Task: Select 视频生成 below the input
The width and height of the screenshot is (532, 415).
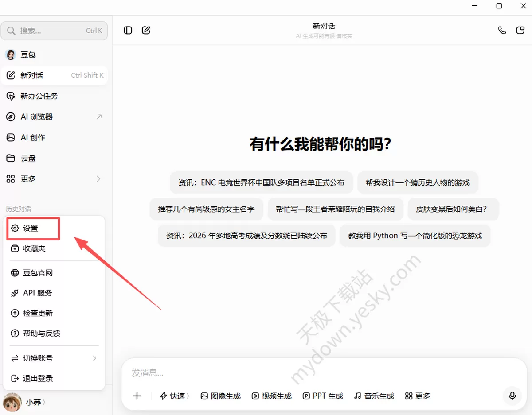Action: click(271, 396)
